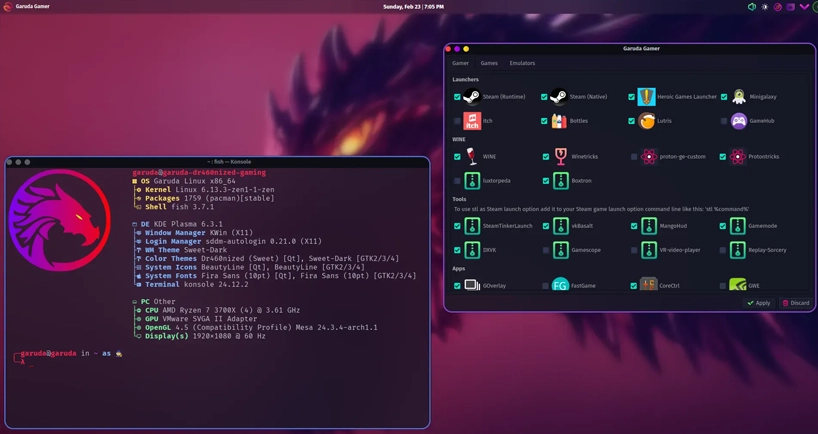Click the Discard button
Image resolution: width=818 pixels, height=434 pixels.
(796, 303)
